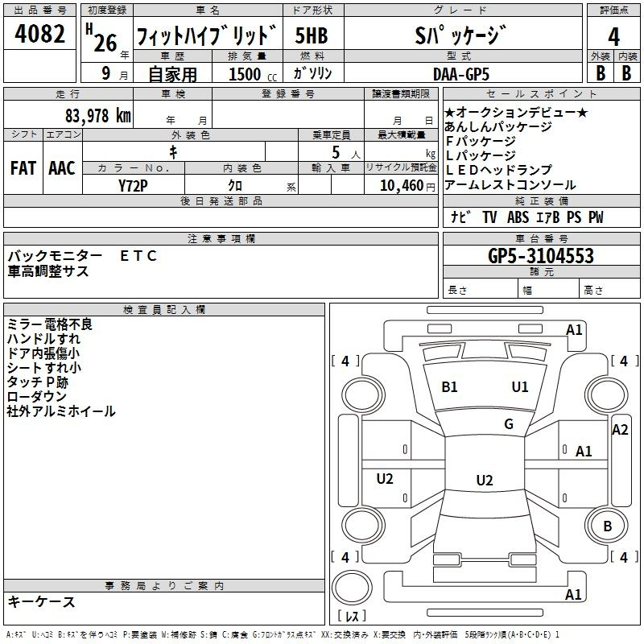Select the LEDヘッドランプ sales point line
The height and width of the screenshot is (644, 644).
(x=498, y=170)
